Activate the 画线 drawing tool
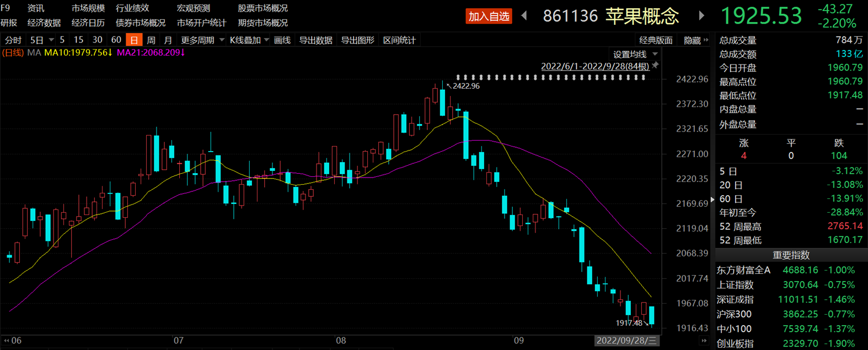 click(x=282, y=40)
